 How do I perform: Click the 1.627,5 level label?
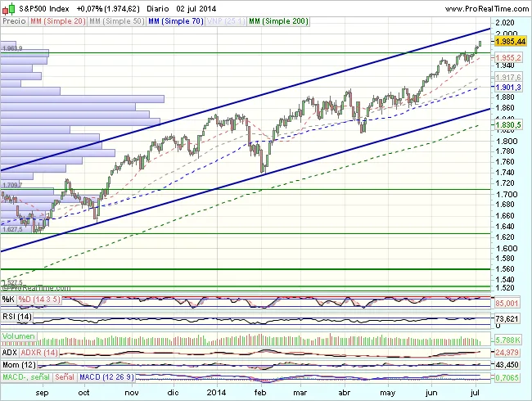click(x=12, y=230)
